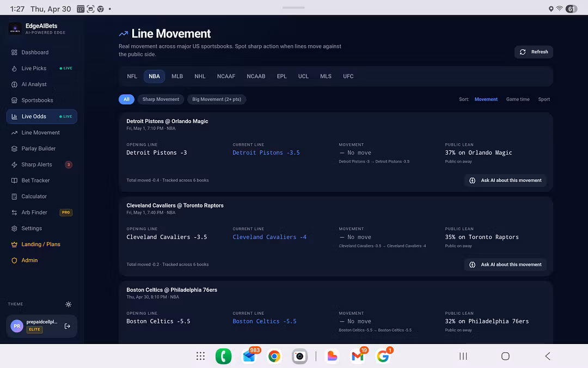Click 35% on Toronto Raptors text

(482, 237)
